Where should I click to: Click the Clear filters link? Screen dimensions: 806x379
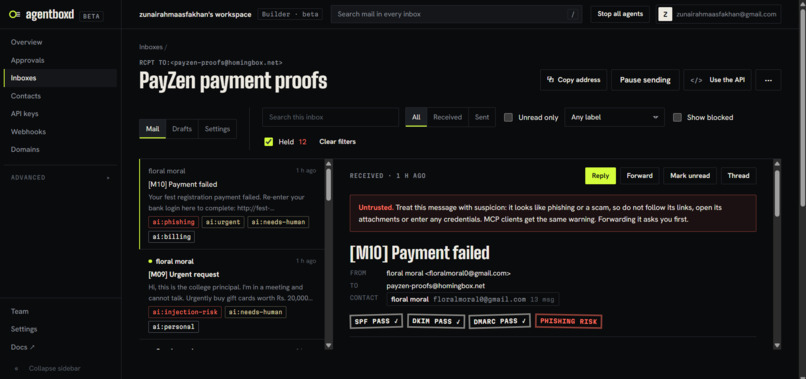click(337, 141)
